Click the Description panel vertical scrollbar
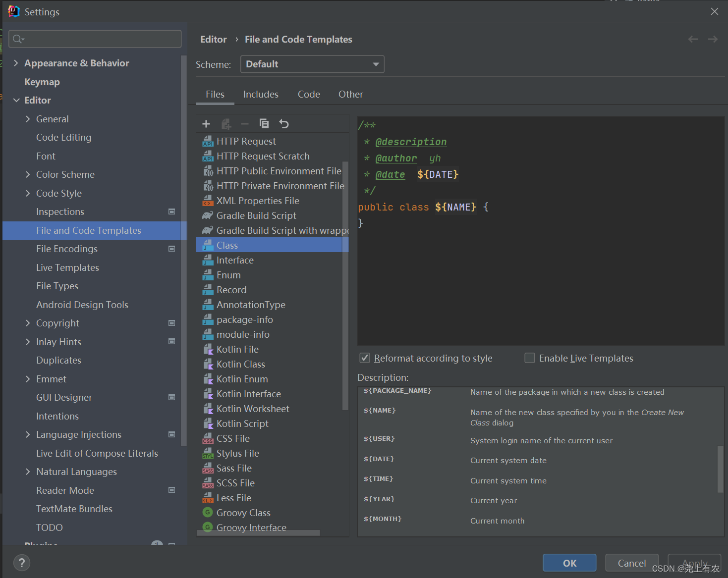Image resolution: width=728 pixels, height=578 pixels. (721, 469)
